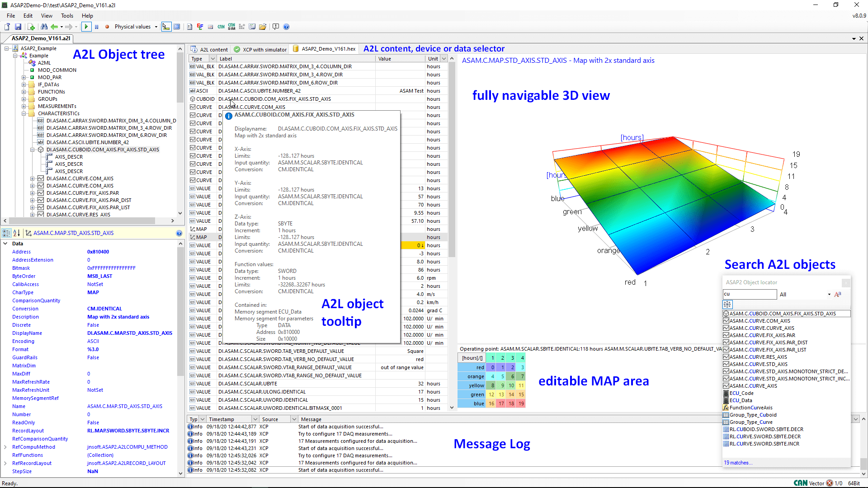Launch the CAN SIM simulator icon
The width and height of the screenshot is (868, 488).
pos(232,27)
